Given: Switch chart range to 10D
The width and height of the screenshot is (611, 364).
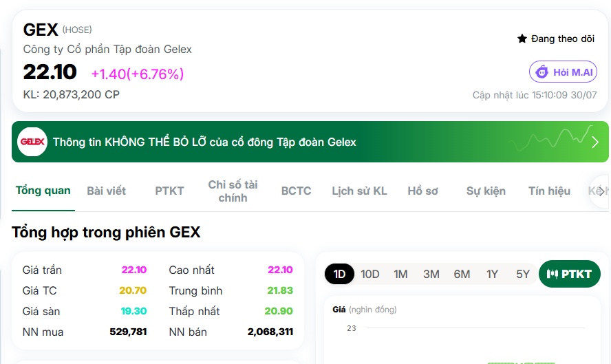Looking at the screenshot, I should [x=369, y=274].
